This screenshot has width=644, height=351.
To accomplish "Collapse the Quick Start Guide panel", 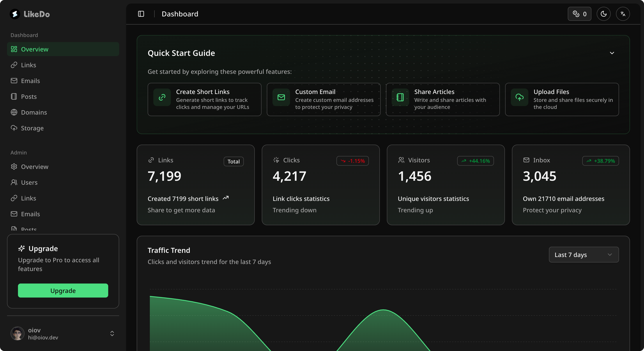I will (x=612, y=53).
